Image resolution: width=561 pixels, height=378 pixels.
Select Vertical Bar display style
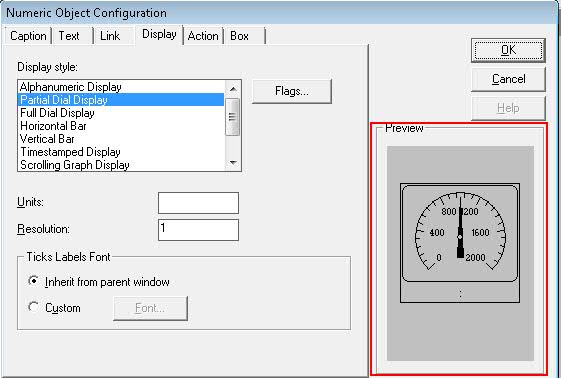[x=121, y=139]
